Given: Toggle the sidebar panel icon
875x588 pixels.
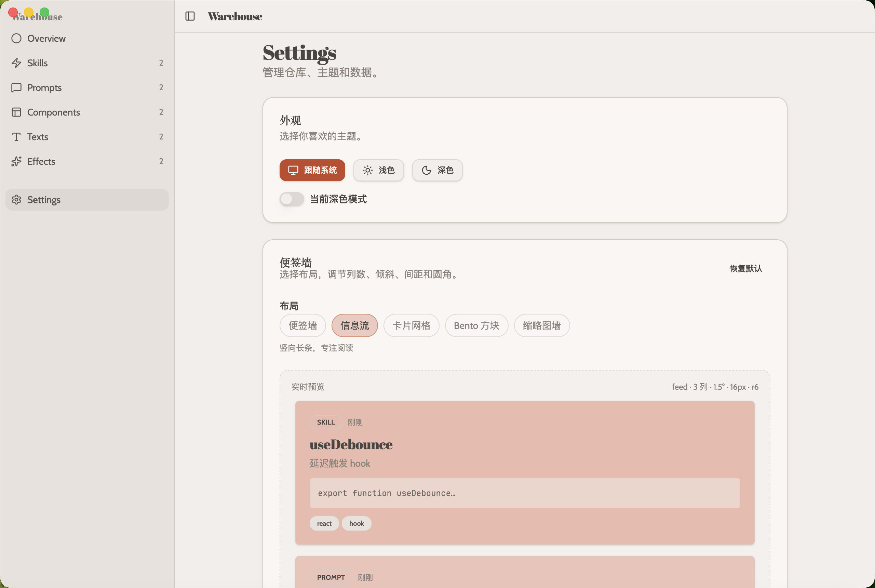Looking at the screenshot, I should [190, 16].
